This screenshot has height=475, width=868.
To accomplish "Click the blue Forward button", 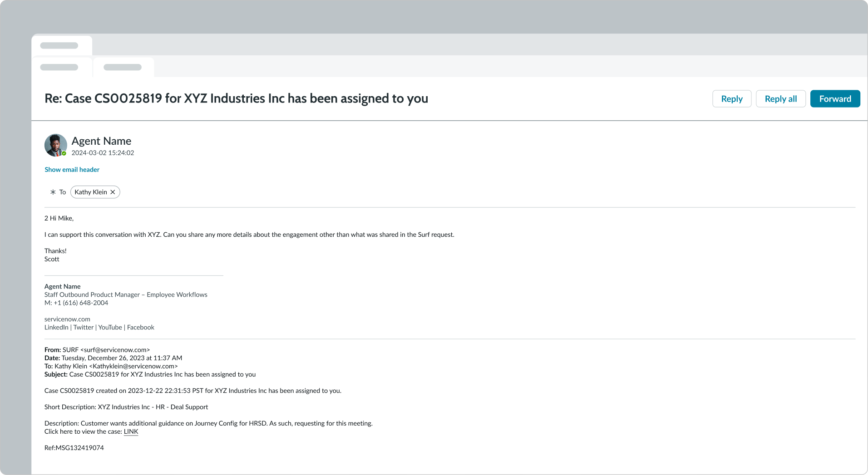I will click(835, 98).
